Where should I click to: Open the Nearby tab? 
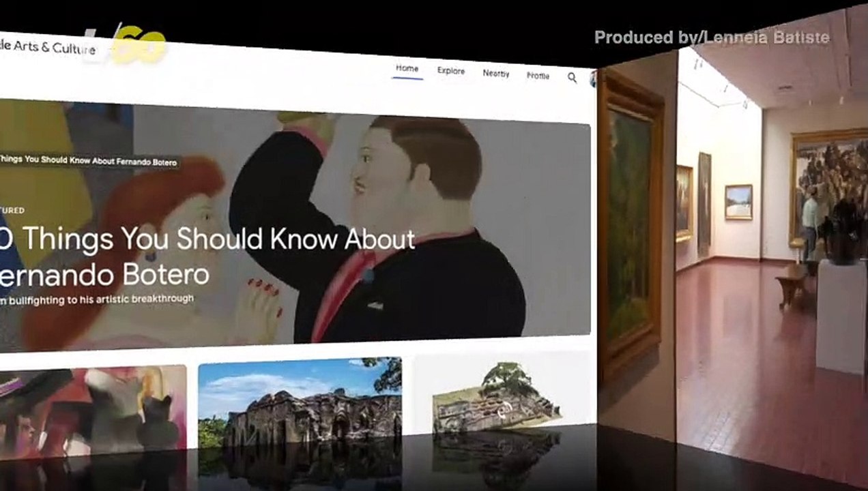[x=496, y=74]
